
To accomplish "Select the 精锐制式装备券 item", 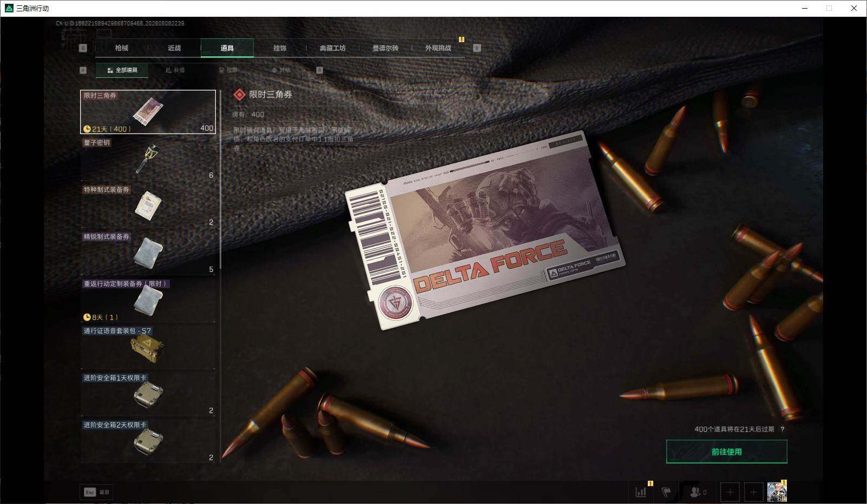I will point(148,253).
